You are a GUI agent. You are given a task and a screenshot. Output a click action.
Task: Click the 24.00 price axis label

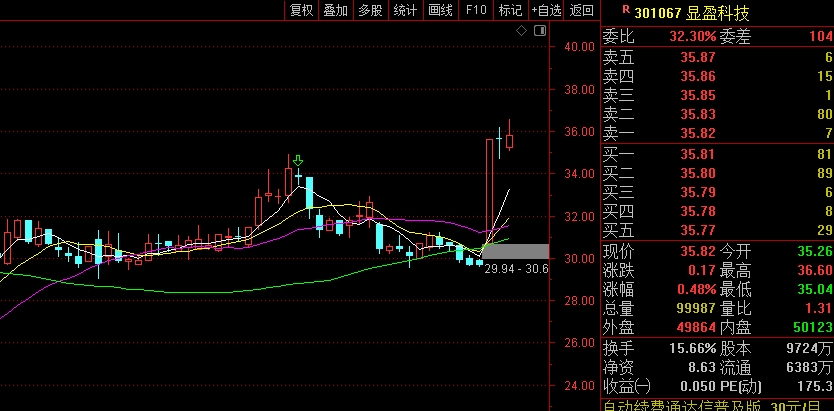pyautogui.click(x=580, y=385)
